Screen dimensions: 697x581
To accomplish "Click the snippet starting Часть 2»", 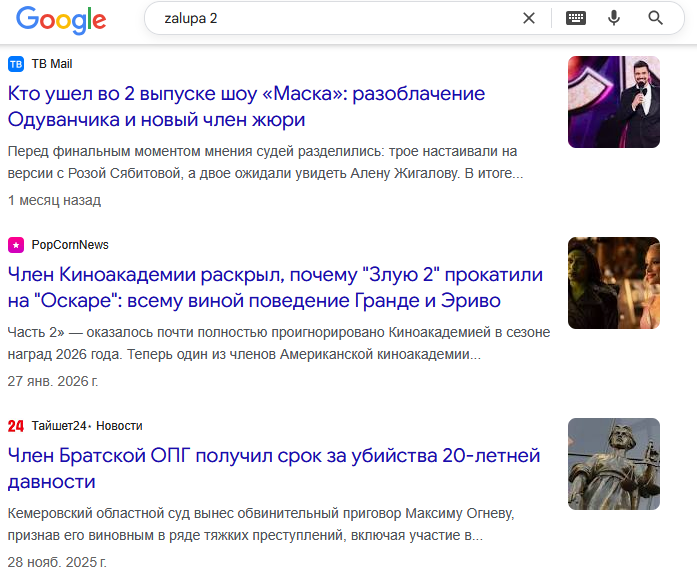I will (x=279, y=343).
